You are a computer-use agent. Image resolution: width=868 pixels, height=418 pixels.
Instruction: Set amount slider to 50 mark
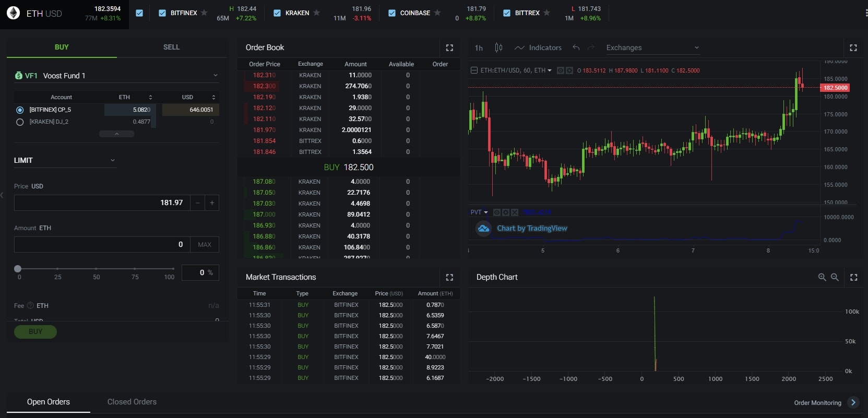click(x=97, y=269)
